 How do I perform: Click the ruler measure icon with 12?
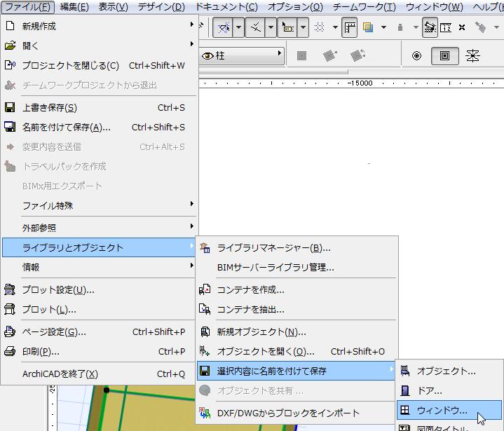pyautogui.click(x=446, y=27)
